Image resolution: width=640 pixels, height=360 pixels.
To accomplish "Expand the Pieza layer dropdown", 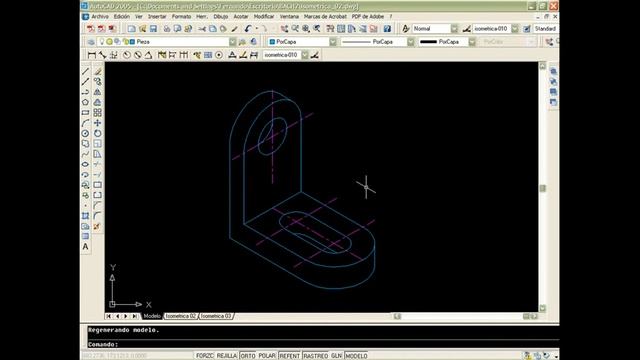I will click(232, 42).
